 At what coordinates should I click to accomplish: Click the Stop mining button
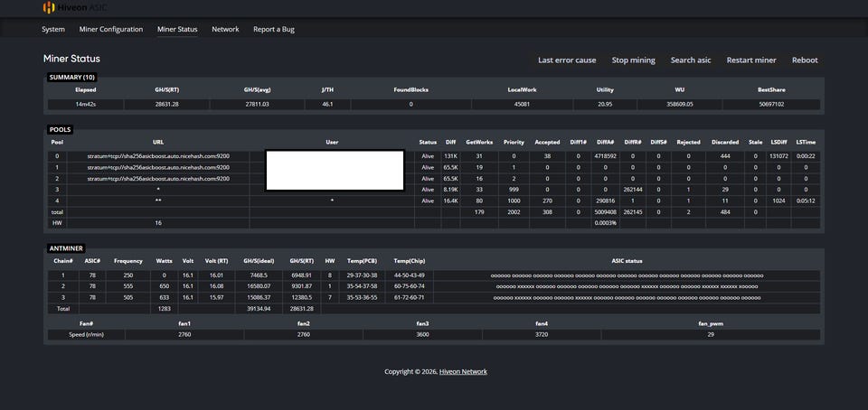(633, 61)
